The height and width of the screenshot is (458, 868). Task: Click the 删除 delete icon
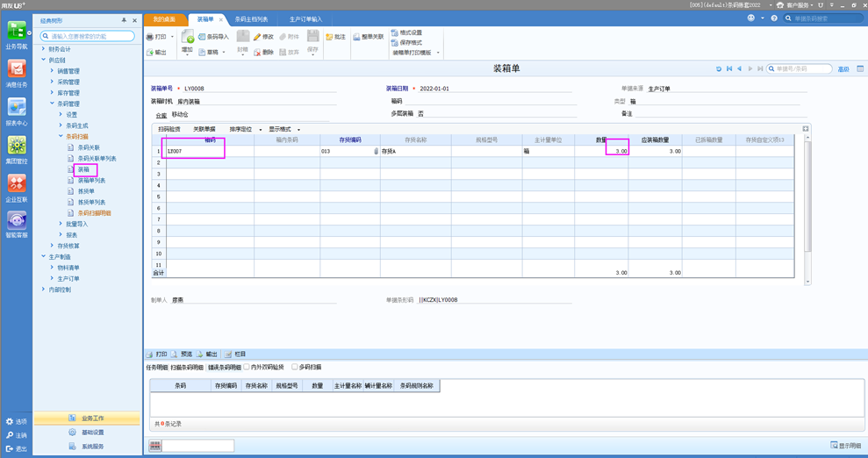[x=257, y=53]
